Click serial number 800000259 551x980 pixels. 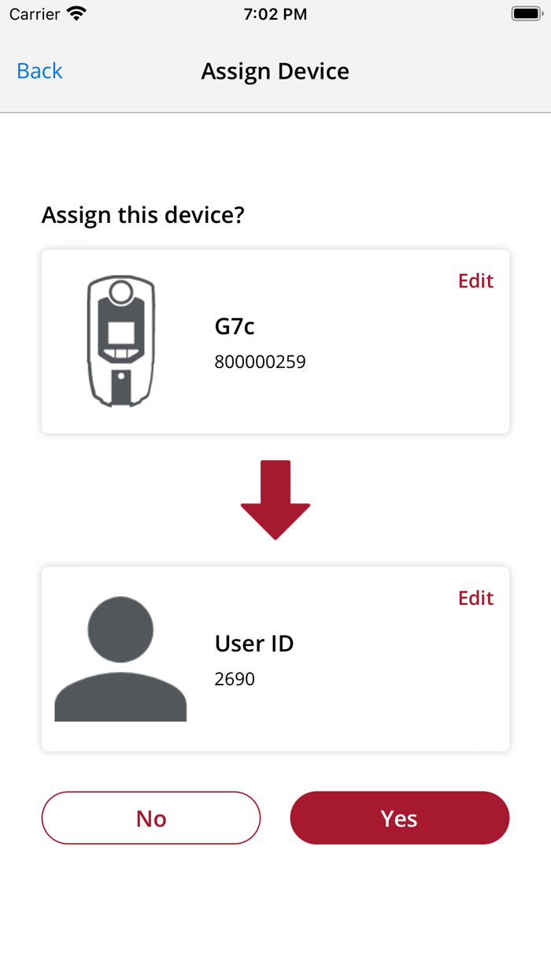[x=261, y=362]
